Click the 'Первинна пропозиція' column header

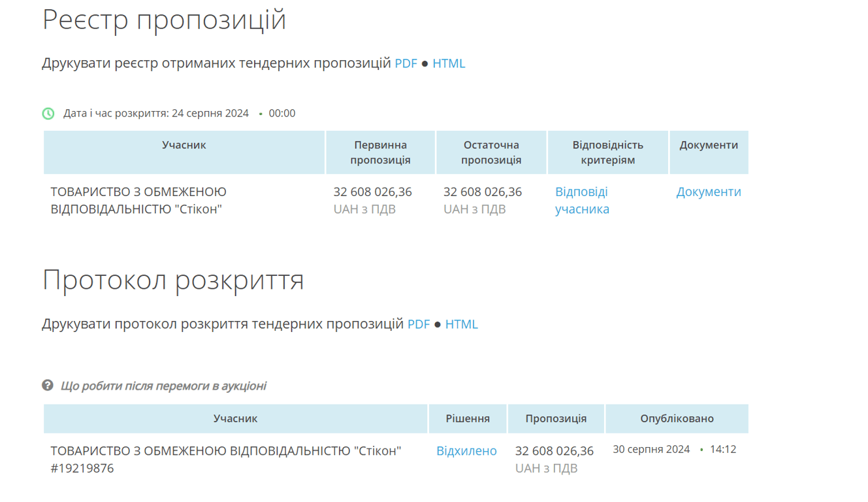click(x=380, y=152)
